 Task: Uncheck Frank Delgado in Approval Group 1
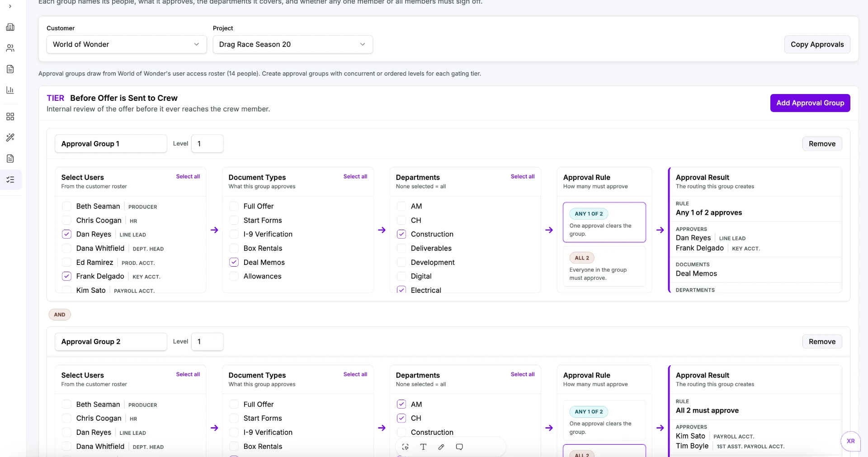pos(66,276)
